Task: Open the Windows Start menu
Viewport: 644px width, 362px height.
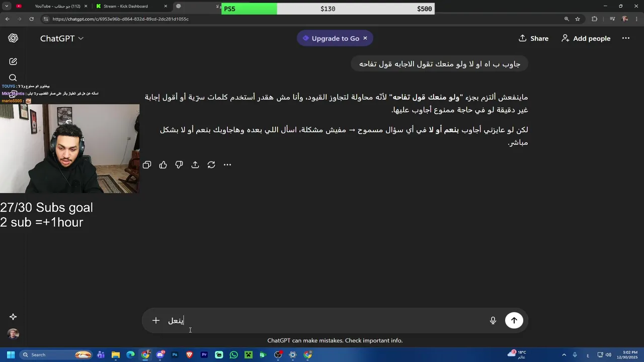Action: [11, 355]
